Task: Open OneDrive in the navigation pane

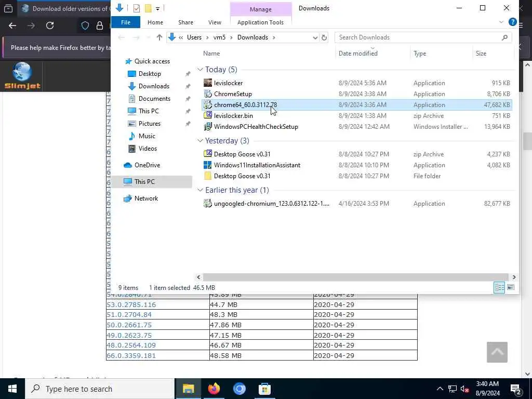Action: (x=147, y=165)
